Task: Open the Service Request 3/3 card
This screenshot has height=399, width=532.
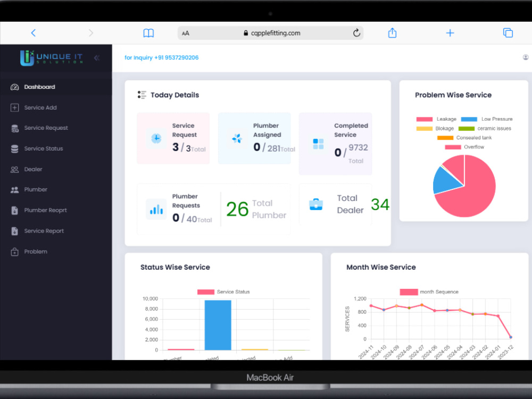Action: pyautogui.click(x=173, y=138)
